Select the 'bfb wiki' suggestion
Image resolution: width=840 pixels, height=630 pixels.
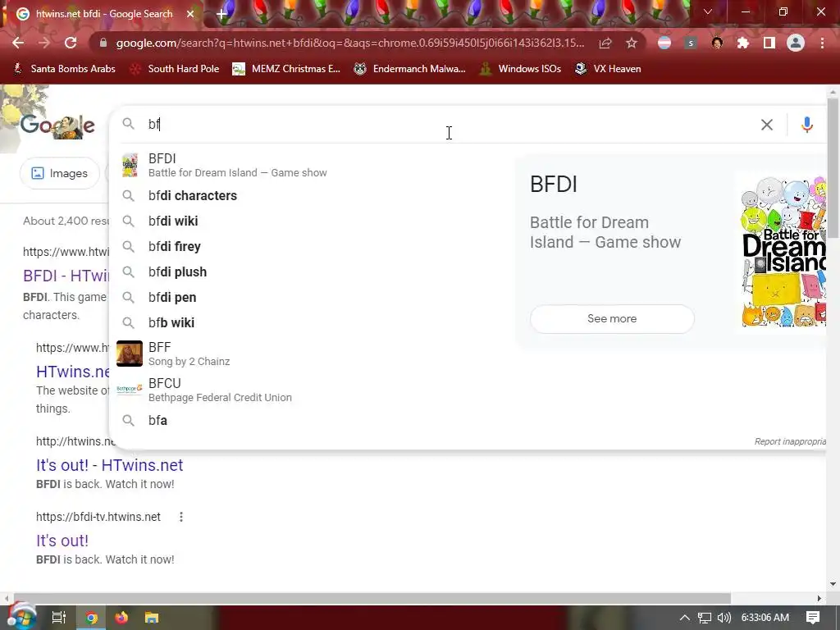[312, 323]
